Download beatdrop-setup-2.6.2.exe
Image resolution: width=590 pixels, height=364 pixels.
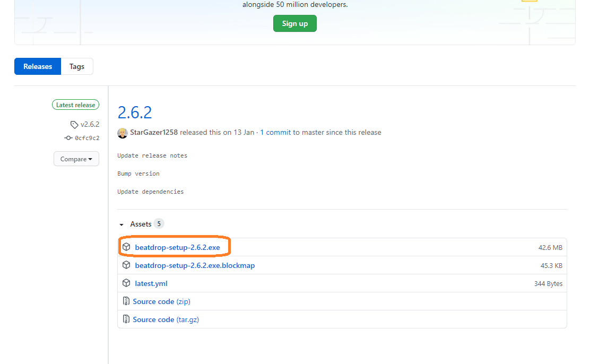tap(178, 247)
